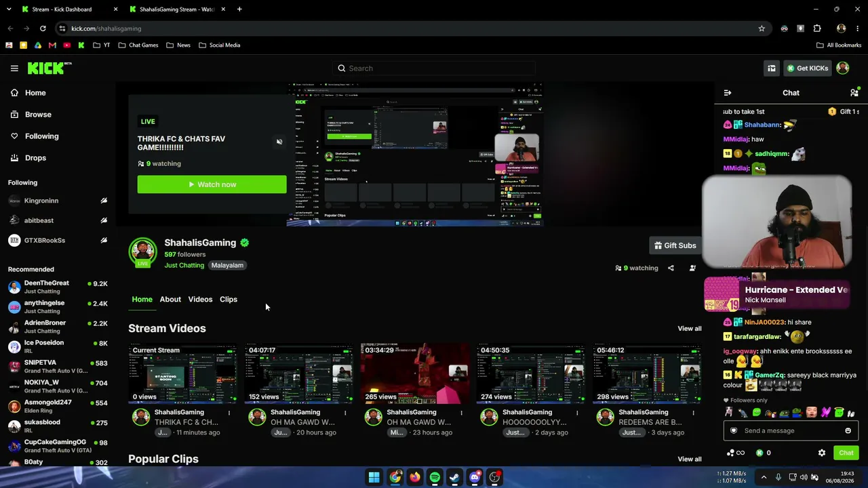Click the channel points infinity icon
Image resolution: width=868 pixels, height=488 pixels.
(736, 453)
